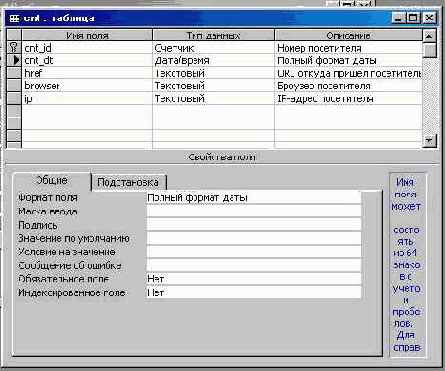Open Дата/время data type cell for cnt_dt
445x371 pixels.
click(213, 61)
